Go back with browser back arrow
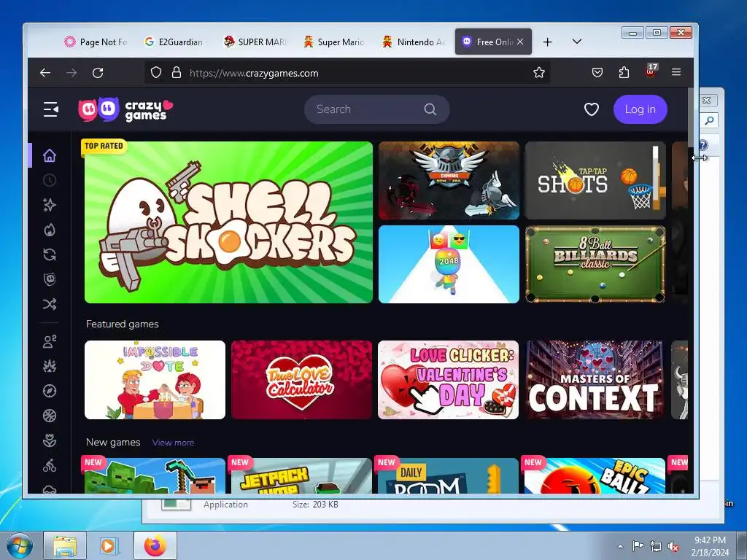The width and height of the screenshot is (747, 560). point(45,73)
